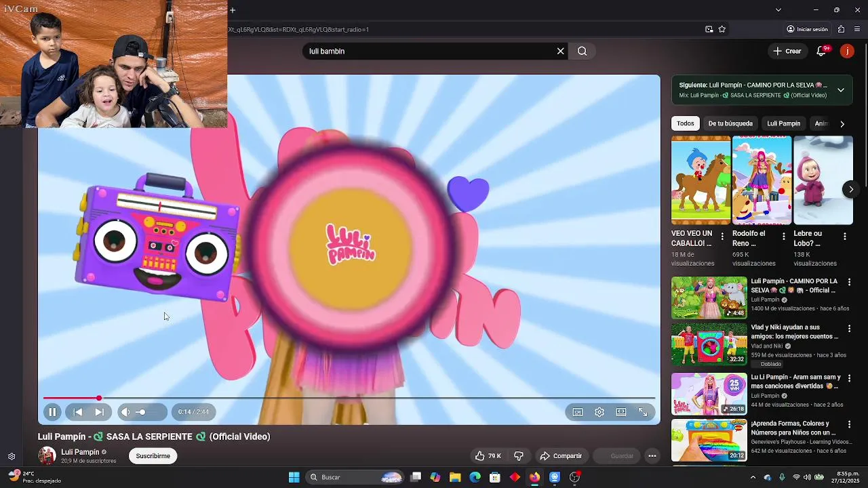Mute the video player volume
This screenshot has height=488, width=868.
125,412
